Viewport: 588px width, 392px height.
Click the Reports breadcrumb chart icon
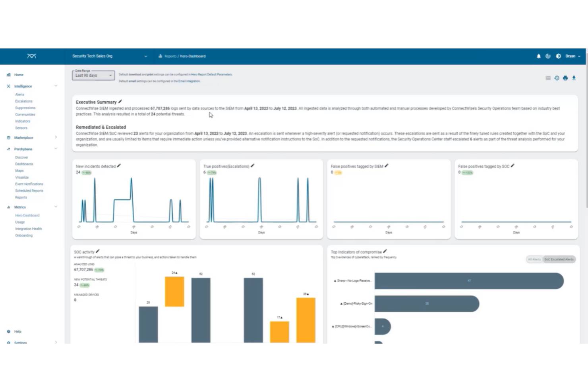(161, 56)
